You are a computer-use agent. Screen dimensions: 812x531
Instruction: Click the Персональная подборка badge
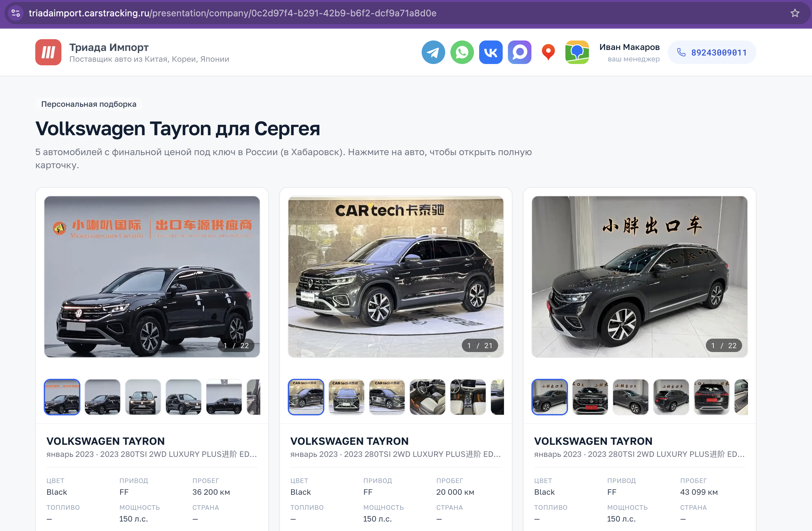click(x=89, y=104)
